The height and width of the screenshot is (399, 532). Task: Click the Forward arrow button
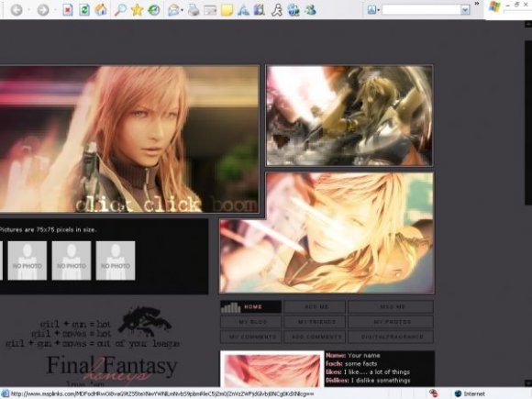coord(43,10)
